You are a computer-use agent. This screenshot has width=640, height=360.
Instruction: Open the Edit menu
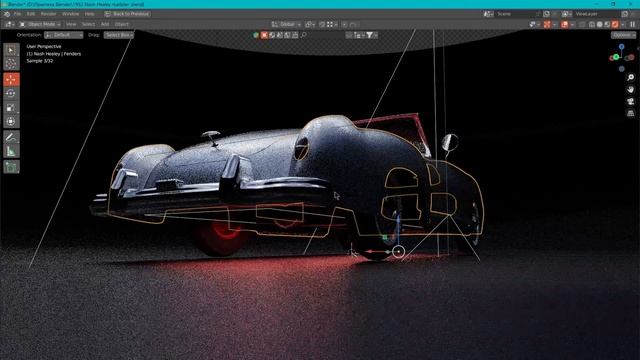[31, 14]
